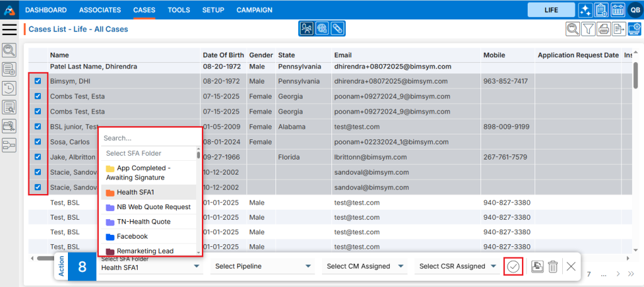644x287 pixels.
Task: Expand the Select Pipeline dropdown
Action: tap(263, 266)
